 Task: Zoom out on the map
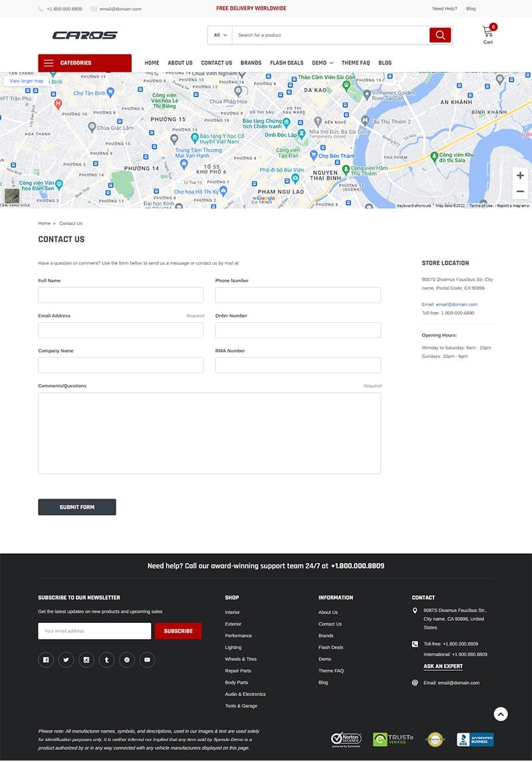520,192
